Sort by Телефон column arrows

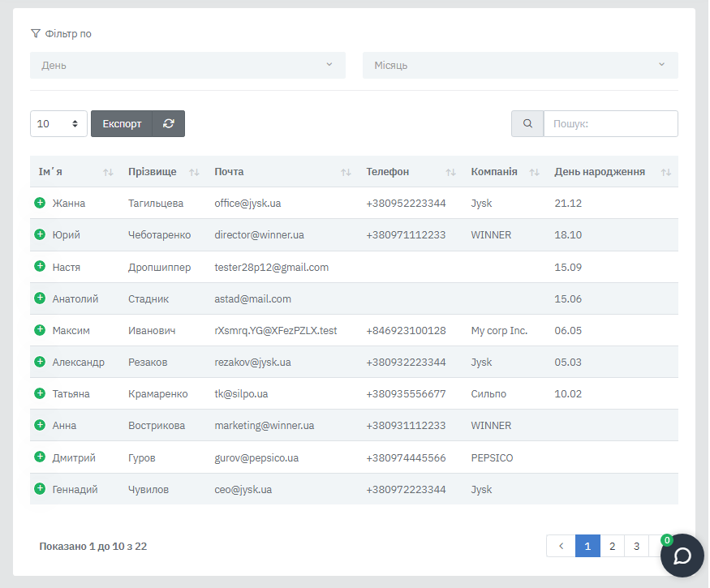point(451,172)
